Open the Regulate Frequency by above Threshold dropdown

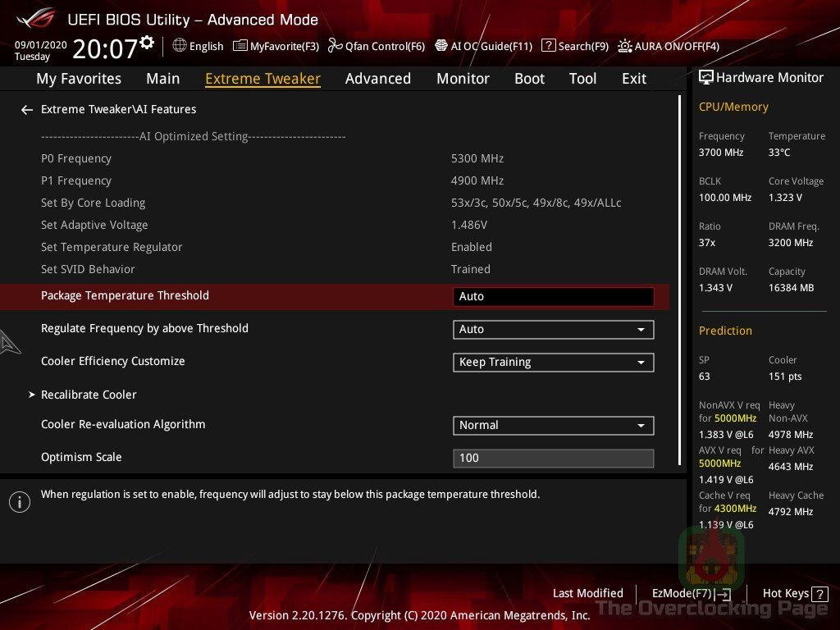coord(553,329)
